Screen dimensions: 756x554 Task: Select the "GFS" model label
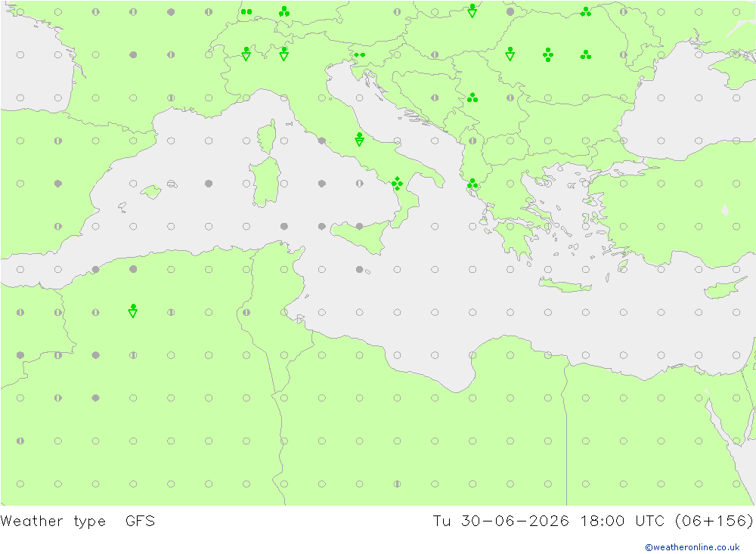click(141, 522)
